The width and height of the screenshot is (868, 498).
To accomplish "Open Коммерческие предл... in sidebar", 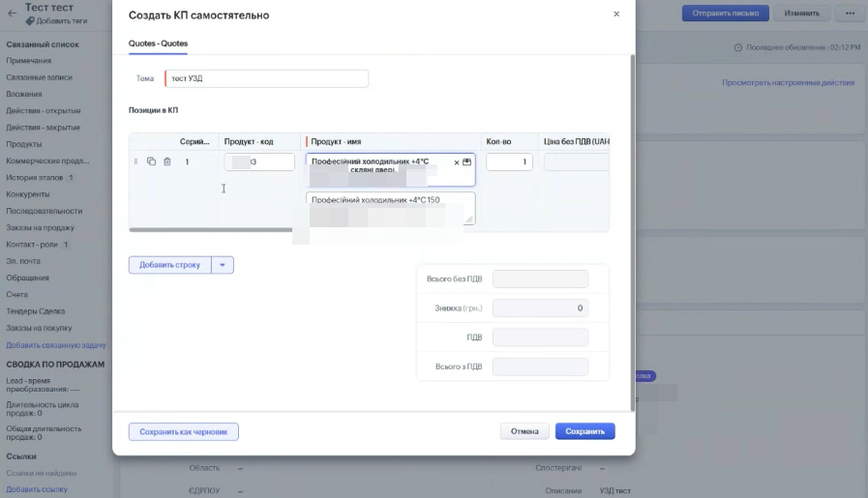I will [47, 161].
